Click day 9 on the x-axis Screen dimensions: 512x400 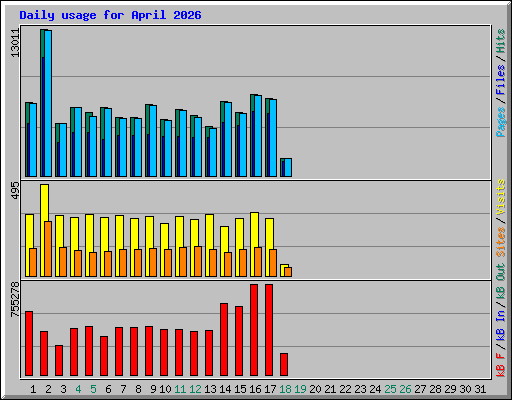coord(153,389)
